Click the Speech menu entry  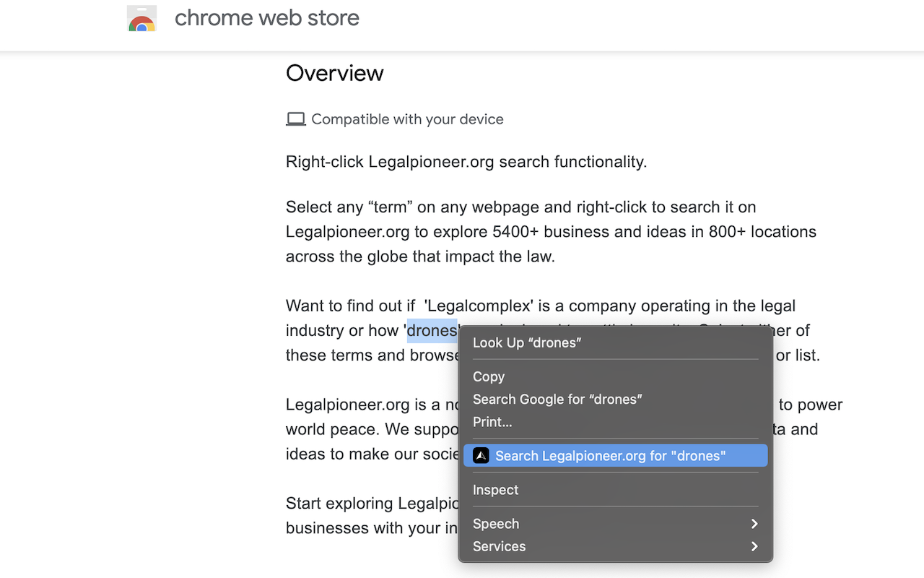click(495, 523)
